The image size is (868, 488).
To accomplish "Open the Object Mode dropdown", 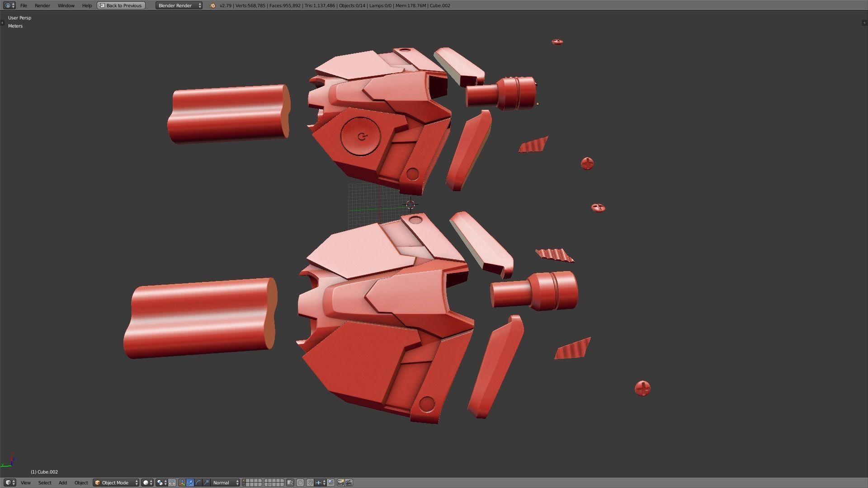I will click(116, 483).
